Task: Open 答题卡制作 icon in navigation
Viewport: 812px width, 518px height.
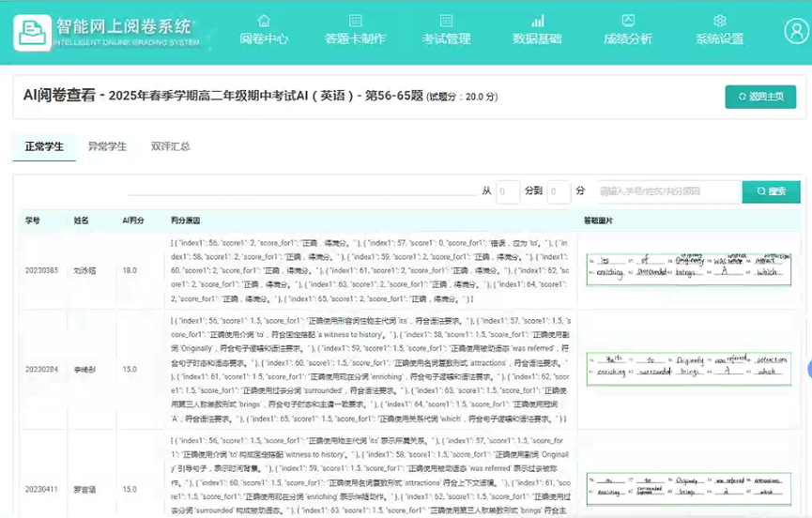Action: coord(355,21)
